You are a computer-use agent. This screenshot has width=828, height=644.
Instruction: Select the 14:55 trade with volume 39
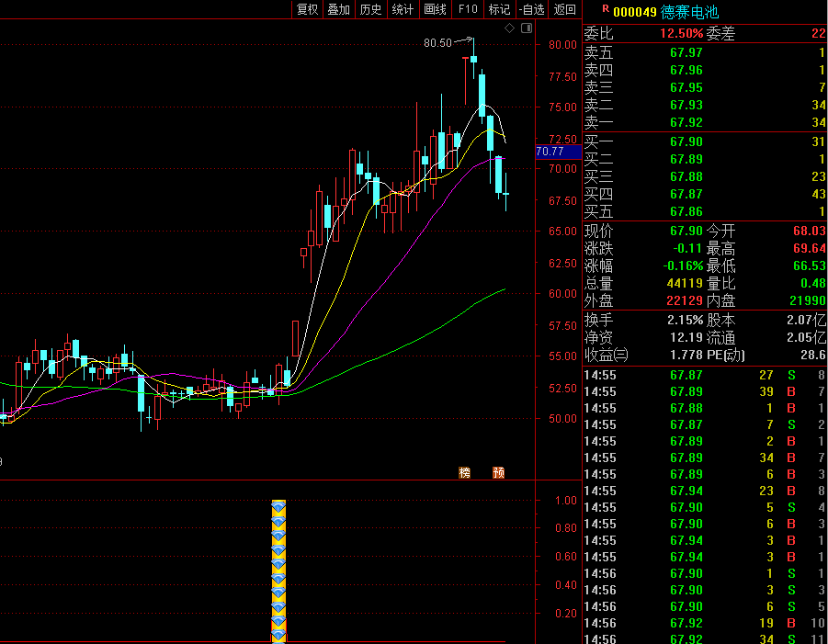click(705, 391)
